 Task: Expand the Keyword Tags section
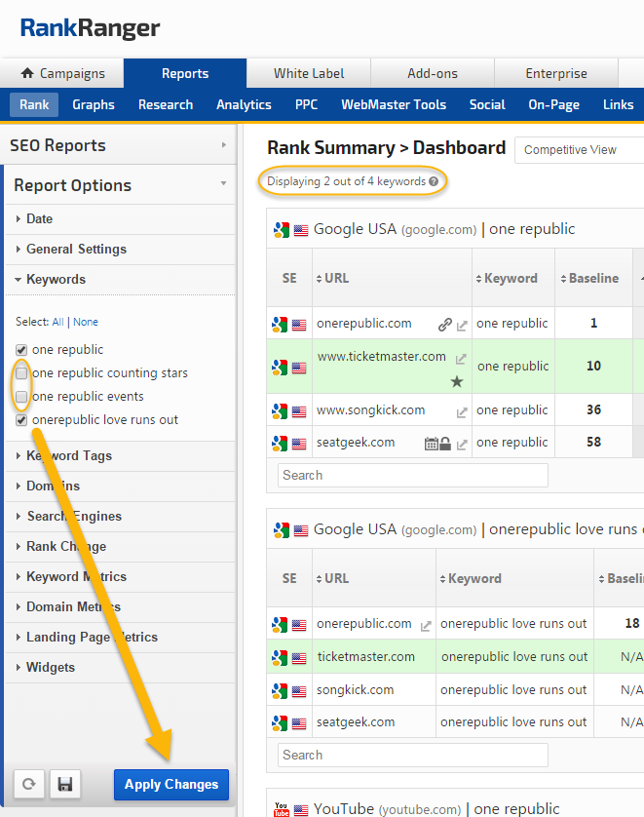[68, 455]
